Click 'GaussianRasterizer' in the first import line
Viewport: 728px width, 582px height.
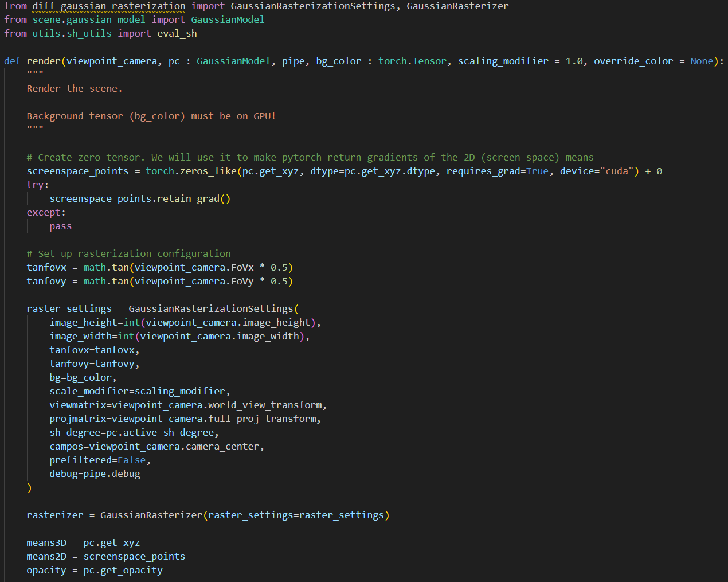pos(457,6)
